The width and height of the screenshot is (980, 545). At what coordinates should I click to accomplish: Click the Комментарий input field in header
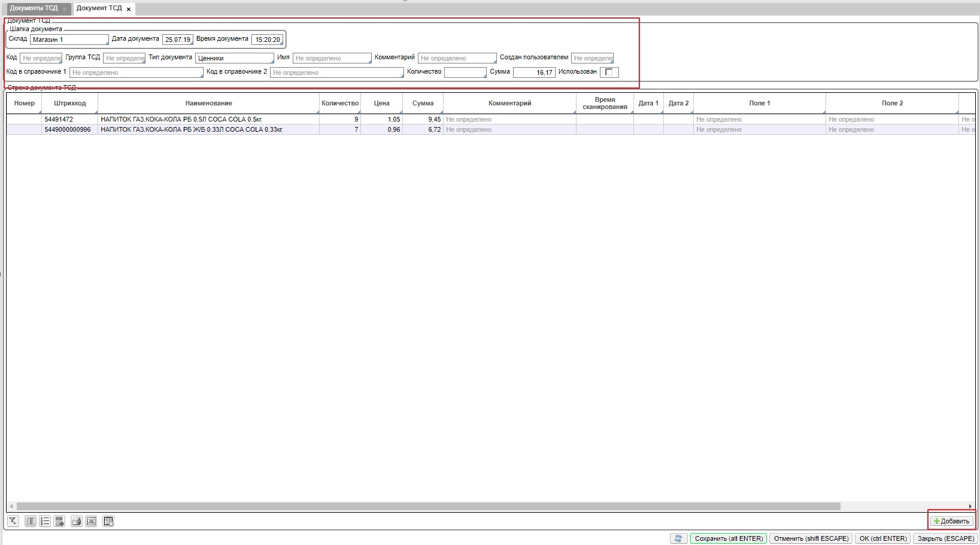[x=457, y=58]
